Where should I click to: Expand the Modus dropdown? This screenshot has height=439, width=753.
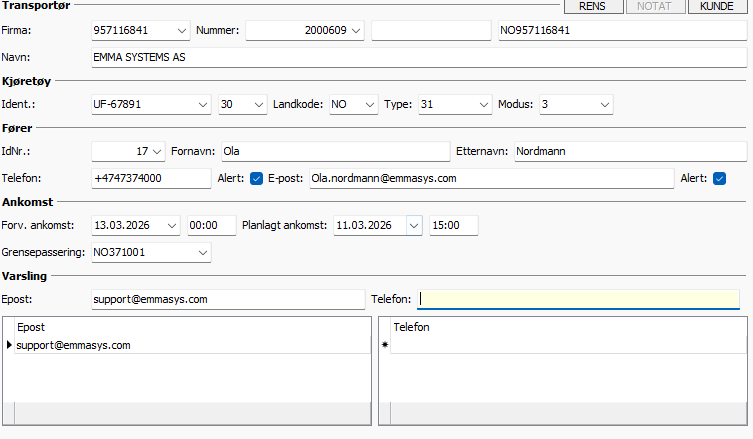tap(605, 104)
